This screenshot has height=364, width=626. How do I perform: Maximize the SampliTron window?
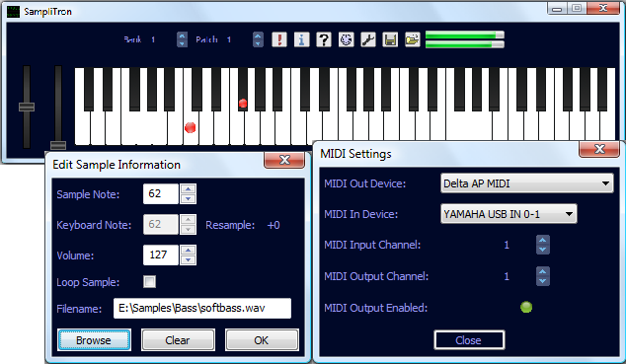pyautogui.click(x=577, y=8)
